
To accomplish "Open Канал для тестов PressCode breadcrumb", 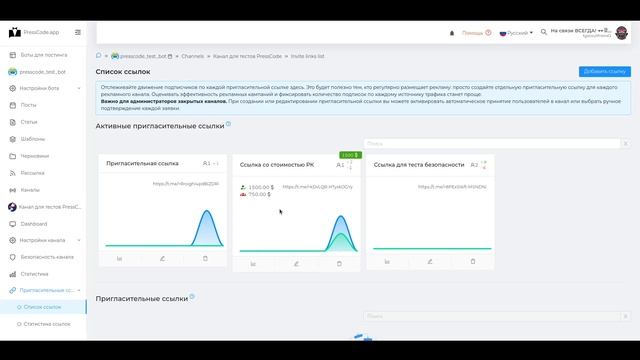I will coord(247,56).
